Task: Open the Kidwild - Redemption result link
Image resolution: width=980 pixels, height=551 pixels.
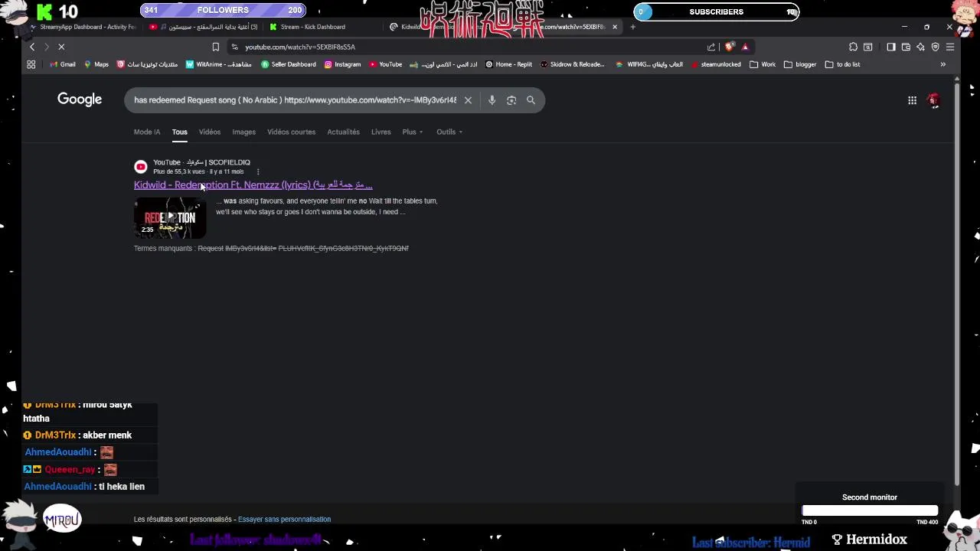Action: pyautogui.click(x=253, y=184)
